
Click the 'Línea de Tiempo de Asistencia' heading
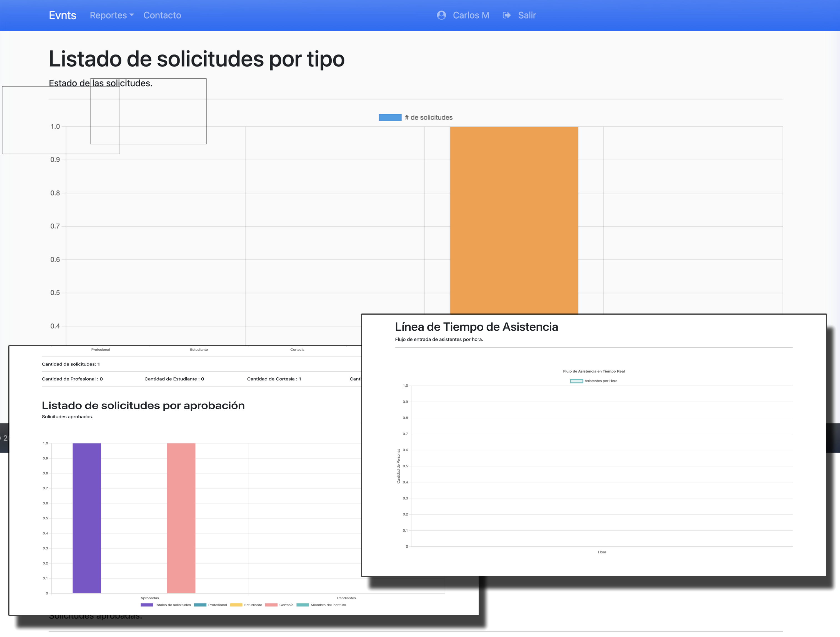[x=477, y=327]
